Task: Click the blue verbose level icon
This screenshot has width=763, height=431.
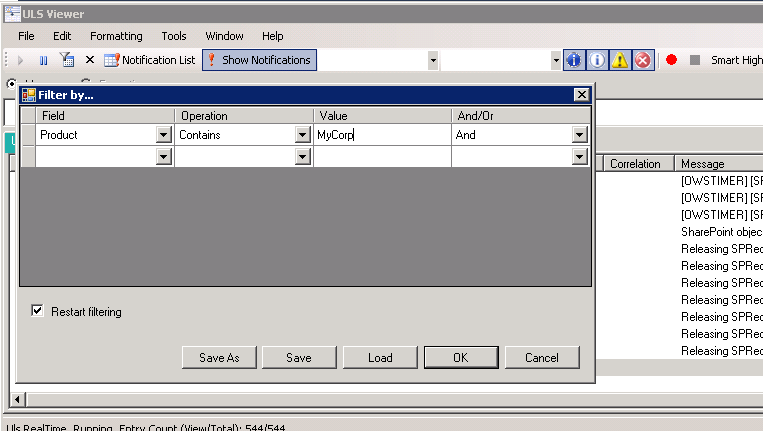Action: (574, 60)
